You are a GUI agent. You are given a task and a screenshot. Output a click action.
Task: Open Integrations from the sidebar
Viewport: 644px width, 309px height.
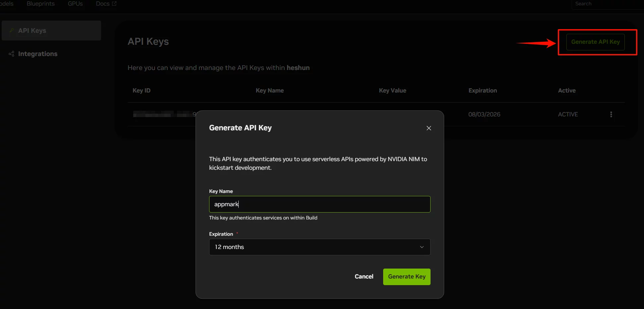pyautogui.click(x=37, y=54)
